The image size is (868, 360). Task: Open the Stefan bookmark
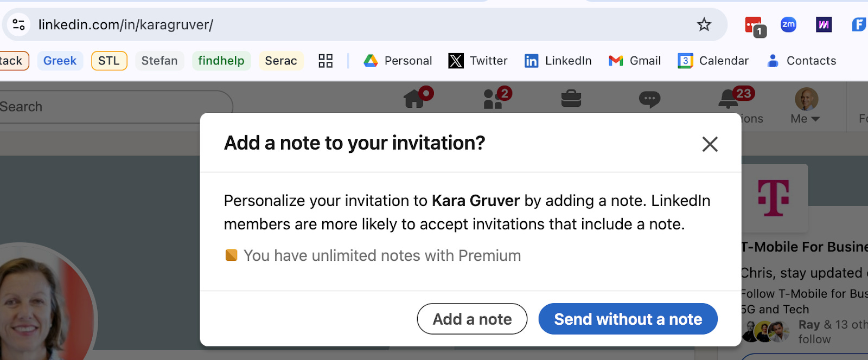point(159,61)
